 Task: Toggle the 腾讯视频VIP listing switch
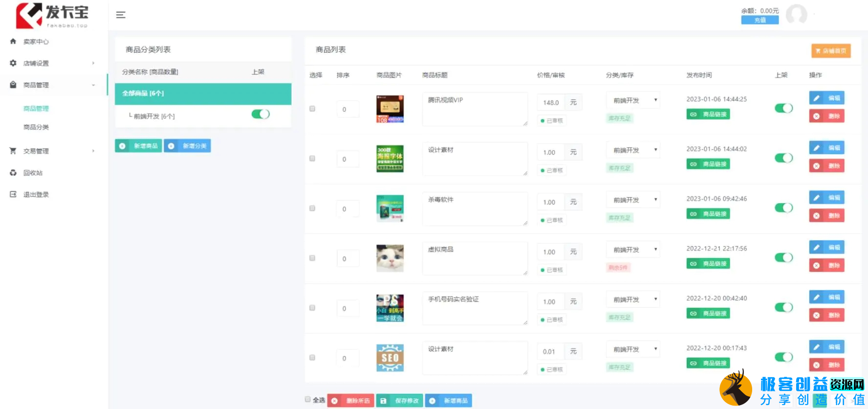point(784,108)
